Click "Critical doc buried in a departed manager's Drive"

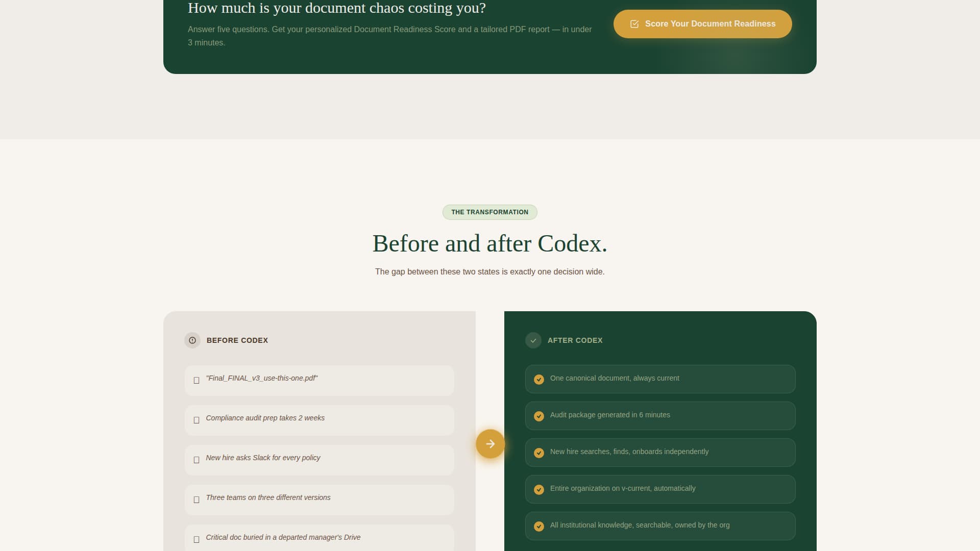pos(283,537)
